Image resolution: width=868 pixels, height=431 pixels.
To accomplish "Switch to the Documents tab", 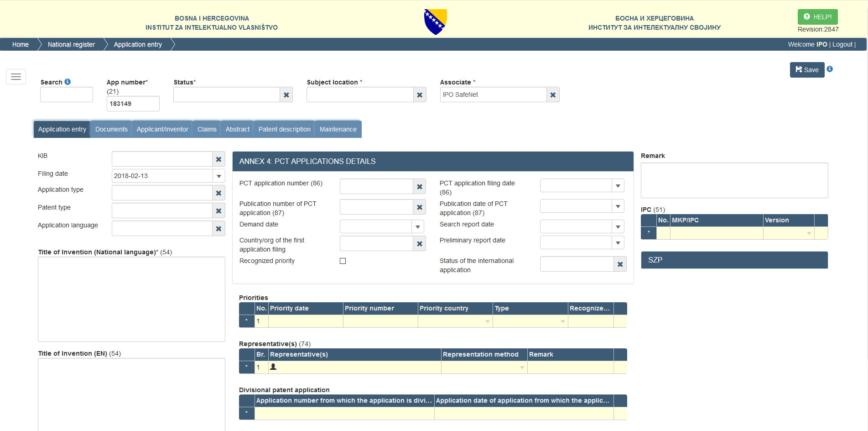I will [x=111, y=129].
